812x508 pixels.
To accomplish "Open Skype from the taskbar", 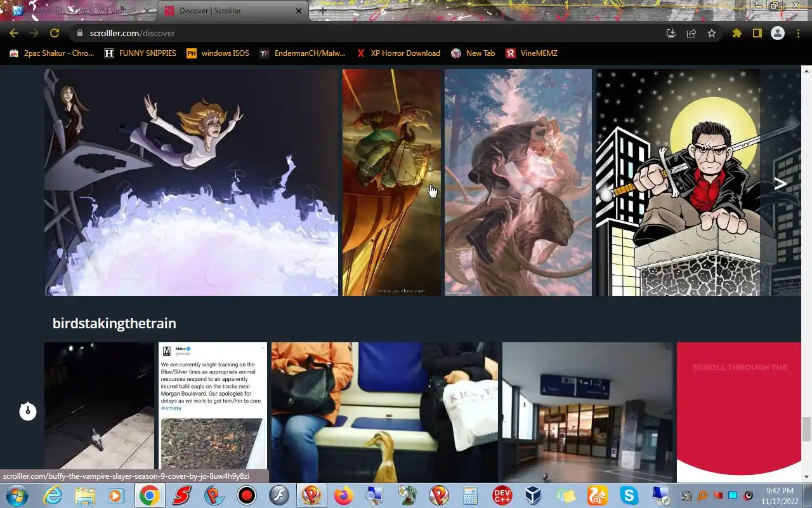I will pyautogui.click(x=629, y=495).
